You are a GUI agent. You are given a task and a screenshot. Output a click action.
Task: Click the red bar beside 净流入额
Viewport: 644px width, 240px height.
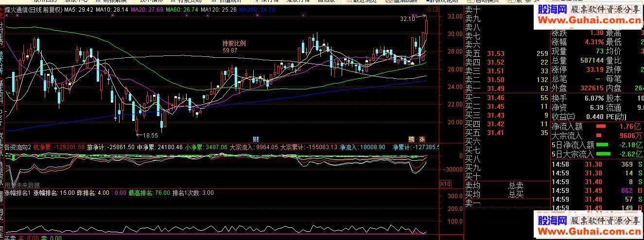tap(602, 126)
